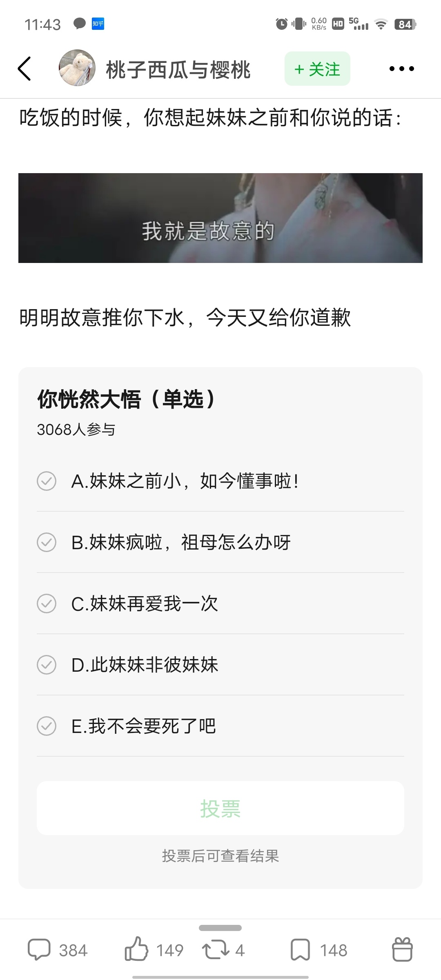
Task: Tap the gift box icon
Action: 402,950
